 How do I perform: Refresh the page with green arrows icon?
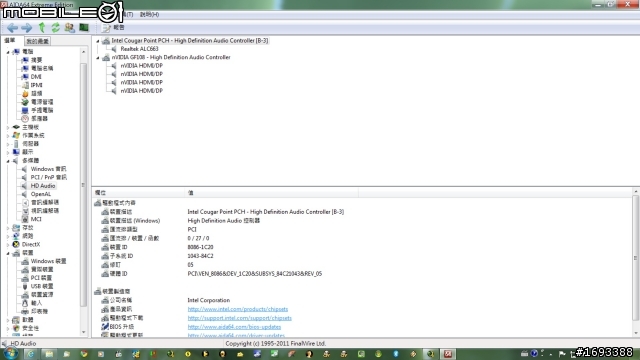coord(56,27)
